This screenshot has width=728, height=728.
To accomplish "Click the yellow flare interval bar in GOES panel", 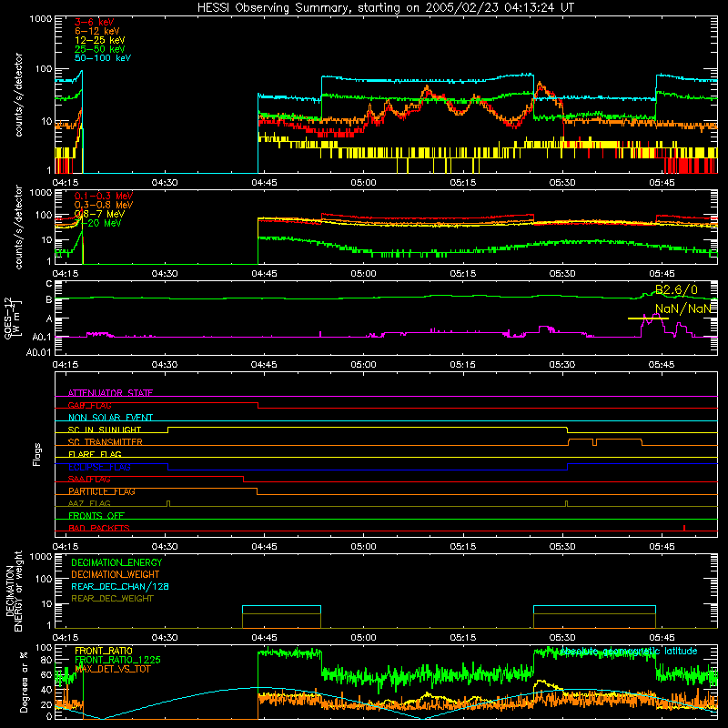I will click(648, 318).
